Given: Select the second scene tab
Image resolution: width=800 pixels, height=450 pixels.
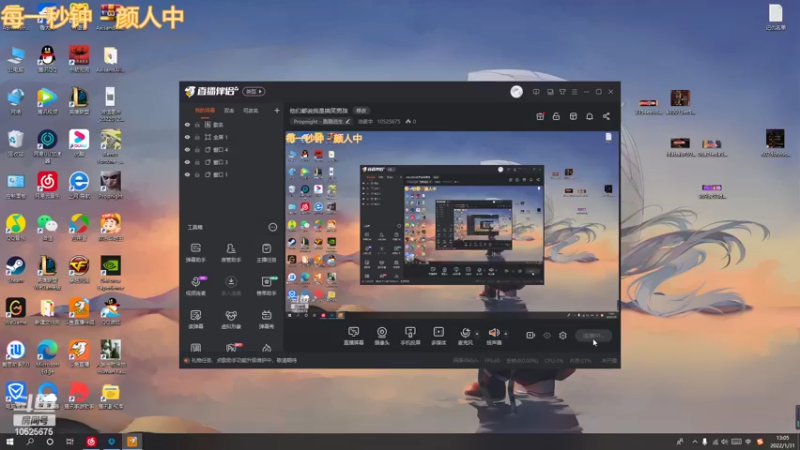Looking at the screenshot, I should [x=229, y=111].
